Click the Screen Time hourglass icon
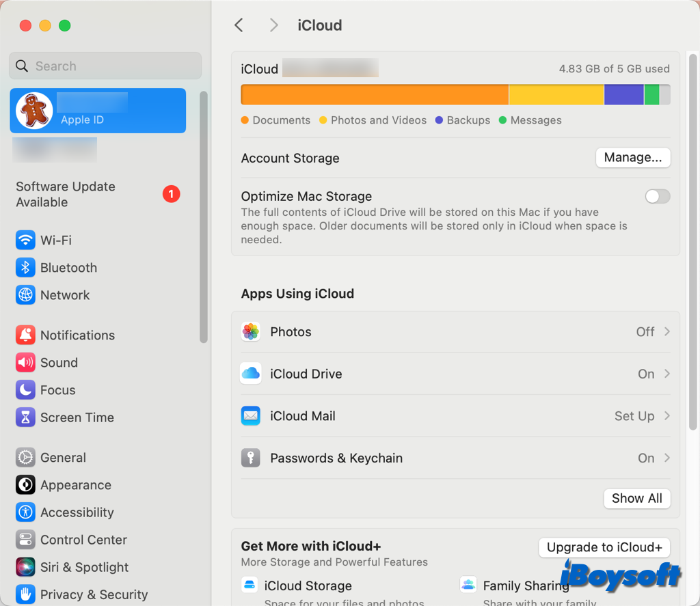The width and height of the screenshot is (700, 606). [25, 417]
